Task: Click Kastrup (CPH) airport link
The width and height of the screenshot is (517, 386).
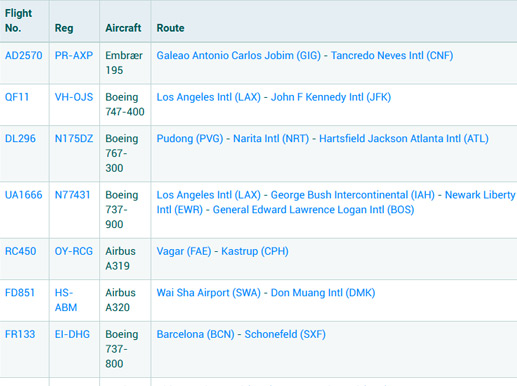Action: click(x=255, y=251)
